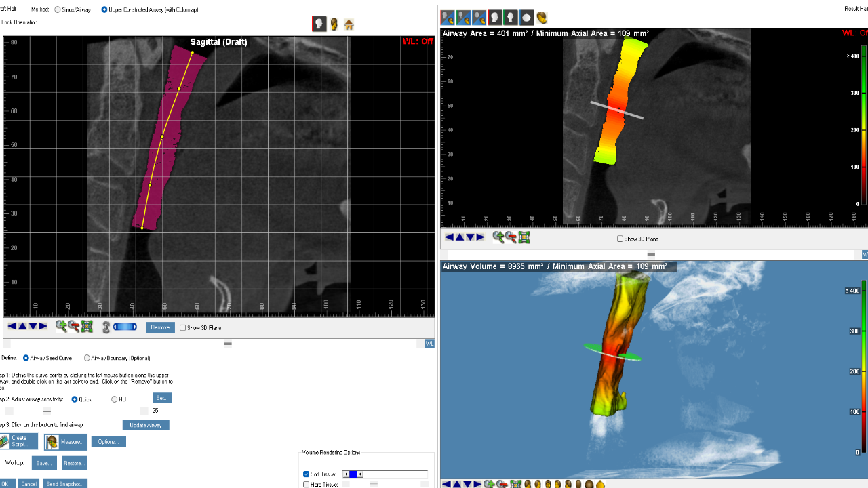Click the Set... button

(x=161, y=398)
